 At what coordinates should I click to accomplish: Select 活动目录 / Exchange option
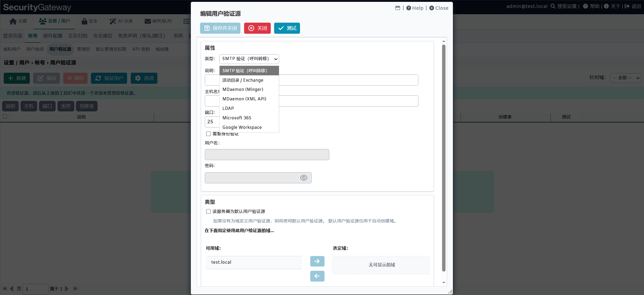coord(249,80)
